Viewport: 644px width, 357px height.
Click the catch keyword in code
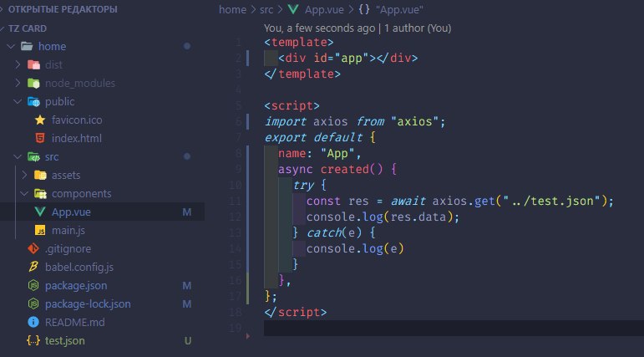pyautogui.click(x=324, y=232)
